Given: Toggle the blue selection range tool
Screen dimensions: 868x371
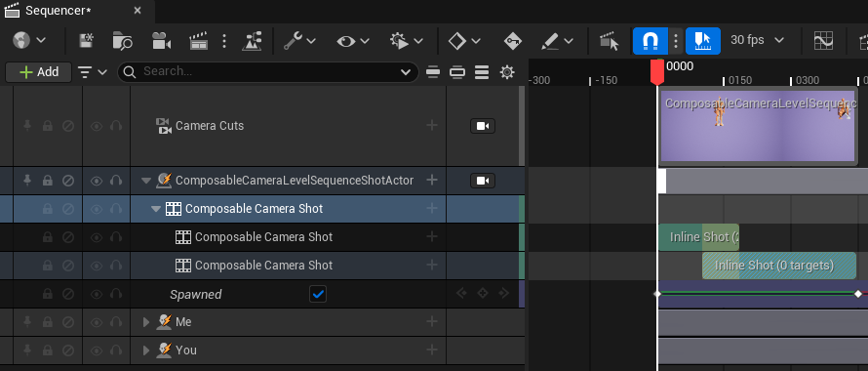Looking at the screenshot, I should coord(703,40).
